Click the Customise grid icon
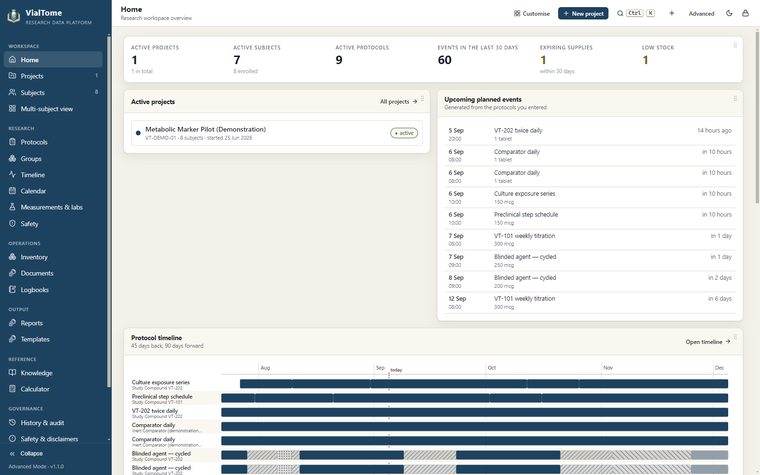This screenshot has width=760, height=475. [x=517, y=14]
